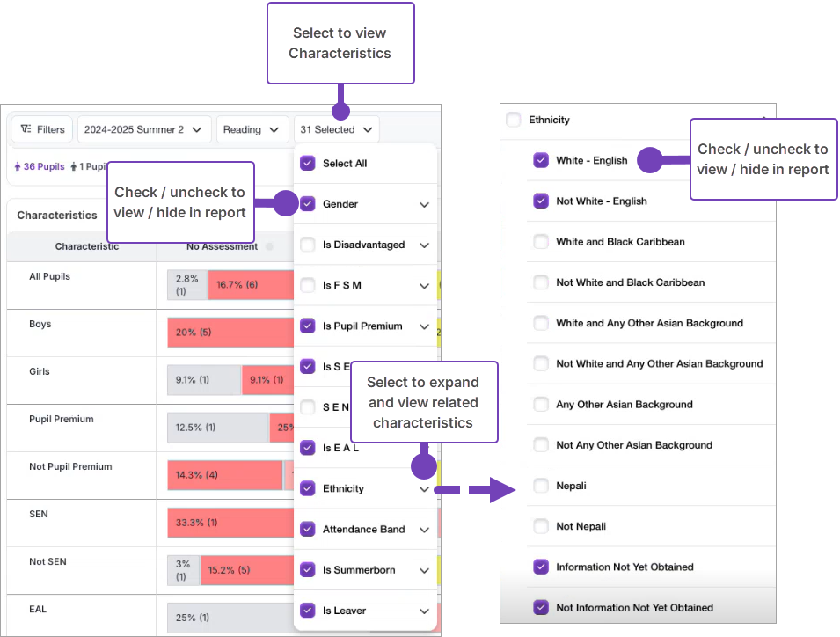
Task: Expand the Attendance Band chevron
Action: pyautogui.click(x=424, y=530)
